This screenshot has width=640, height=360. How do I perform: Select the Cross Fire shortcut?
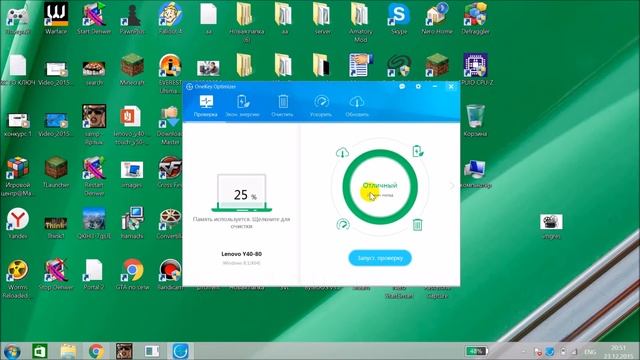(x=170, y=172)
